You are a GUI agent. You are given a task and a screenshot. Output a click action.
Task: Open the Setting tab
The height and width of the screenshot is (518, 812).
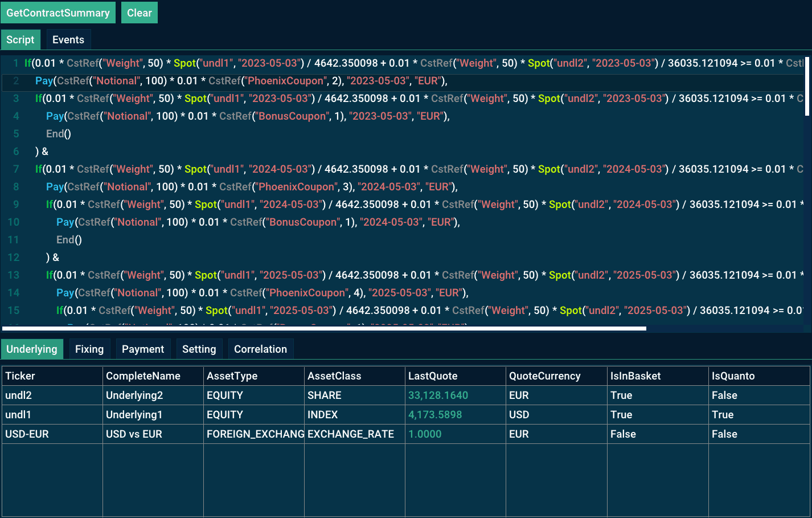199,349
